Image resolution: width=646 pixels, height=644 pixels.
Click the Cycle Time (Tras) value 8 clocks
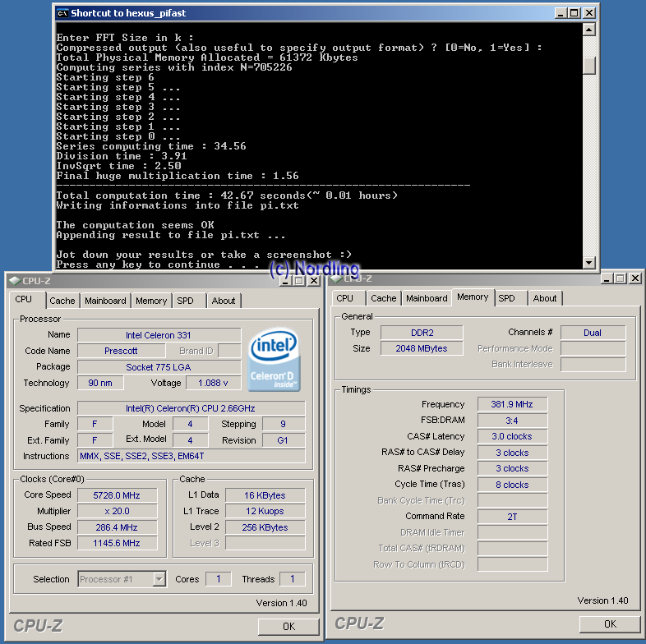pyautogui.click(x=513, y=485)
